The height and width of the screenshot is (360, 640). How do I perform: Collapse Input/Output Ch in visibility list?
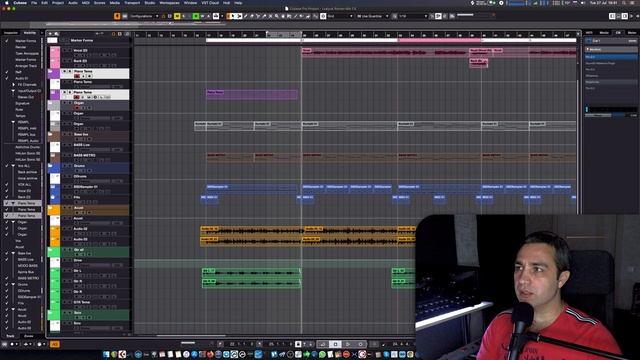[13, 91]
